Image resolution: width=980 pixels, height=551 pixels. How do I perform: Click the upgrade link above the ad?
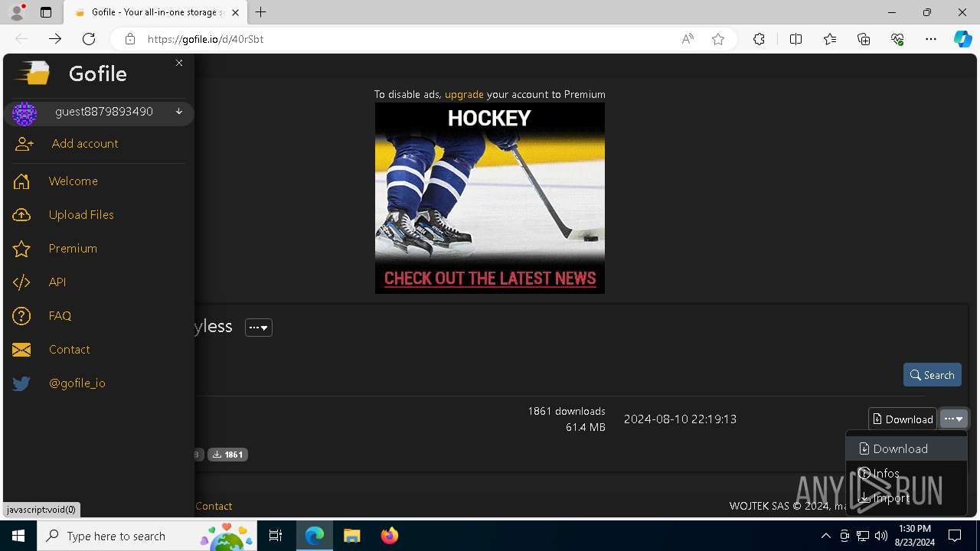pos(464,94)
